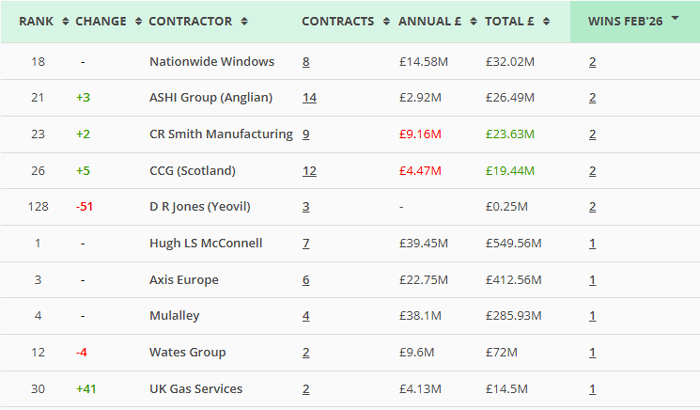Toggle the Wins Feb'26 descending sort arrow

(x=676, y=18)
